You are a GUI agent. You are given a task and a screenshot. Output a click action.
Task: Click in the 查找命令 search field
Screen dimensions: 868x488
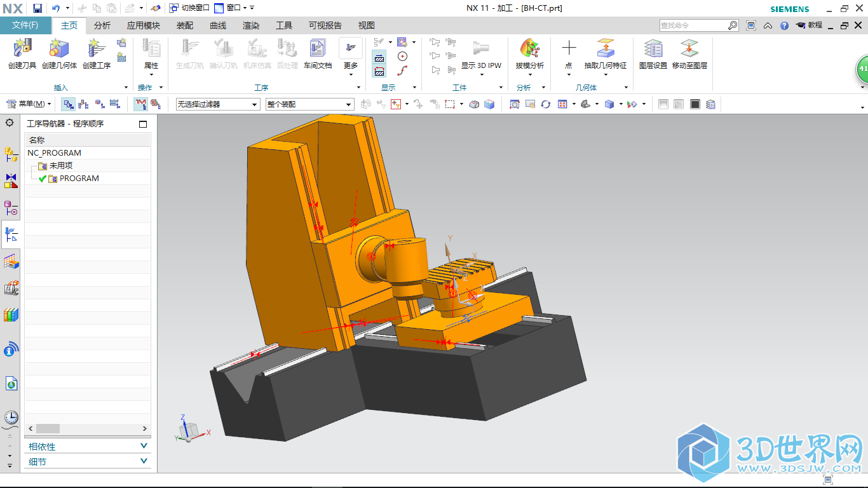coord(693,25)
